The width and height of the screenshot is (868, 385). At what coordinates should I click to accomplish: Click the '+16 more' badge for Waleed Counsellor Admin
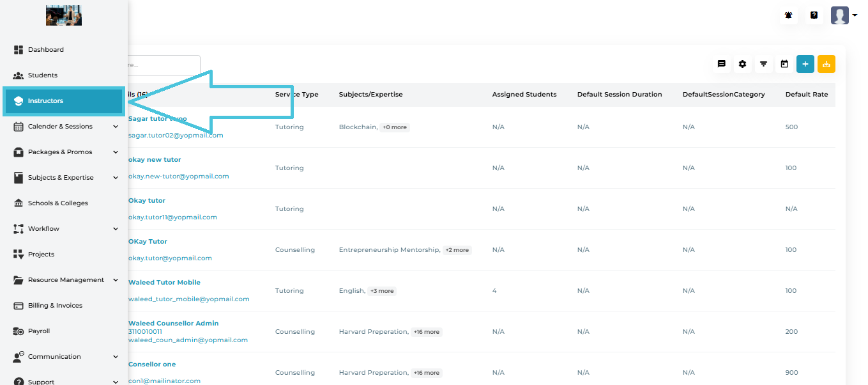[426, 332]
